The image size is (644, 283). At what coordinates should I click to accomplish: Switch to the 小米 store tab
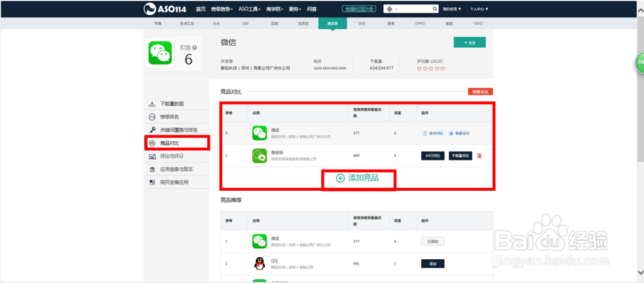click(x=216, y=24)
